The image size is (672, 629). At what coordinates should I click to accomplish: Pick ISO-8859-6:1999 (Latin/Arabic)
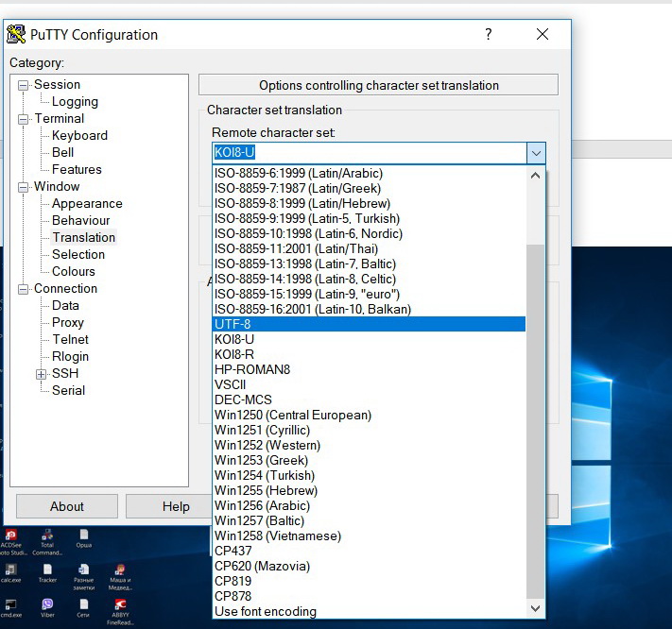369,173
